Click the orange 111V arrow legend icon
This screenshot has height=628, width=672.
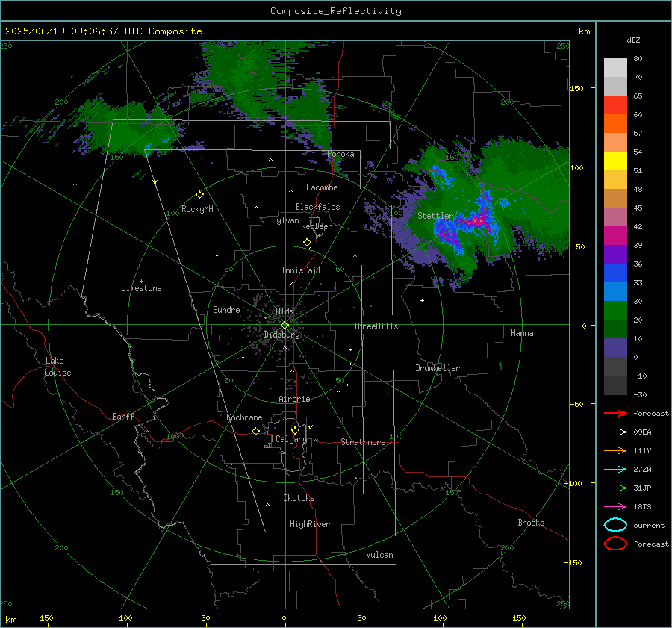pos(615,450)
